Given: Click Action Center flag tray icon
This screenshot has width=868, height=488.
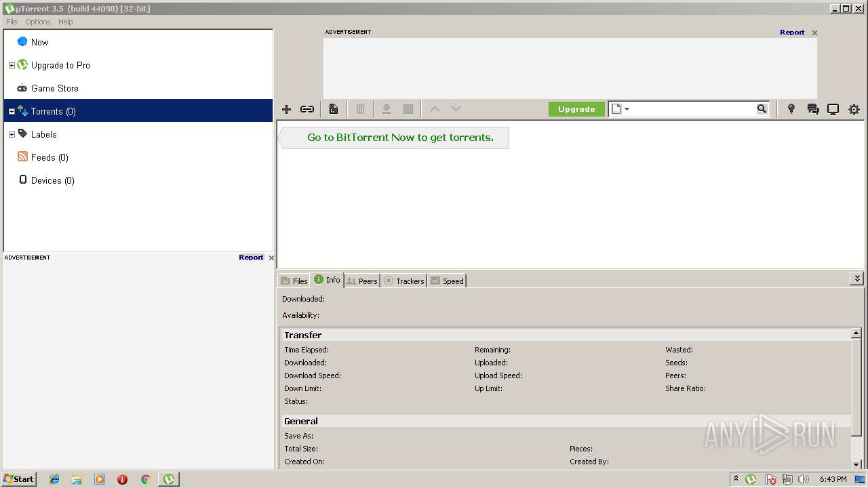Looking at the screenshot, I should 770,479.
